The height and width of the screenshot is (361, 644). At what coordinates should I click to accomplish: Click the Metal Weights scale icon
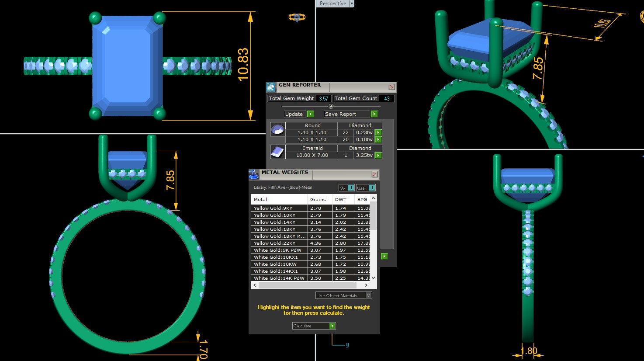pyautogui.click(x=254, y=175)
